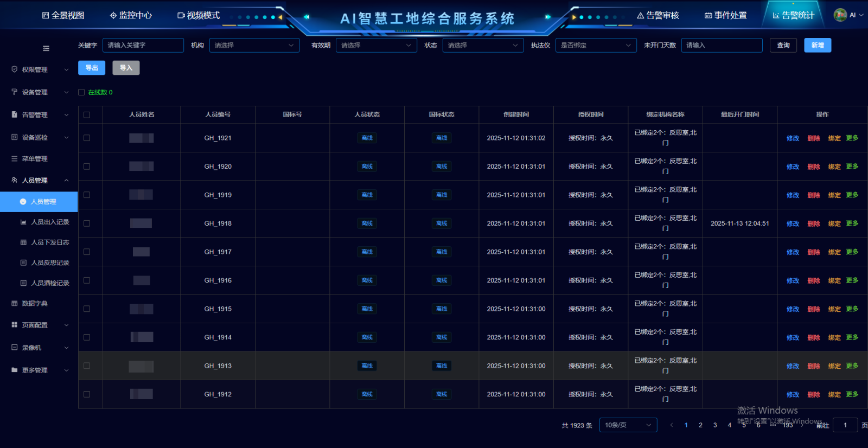Image resolution: width=868 pixels, height=448 pixels.
Task: Switch to the 监控中心 tab
Action: 131,15
